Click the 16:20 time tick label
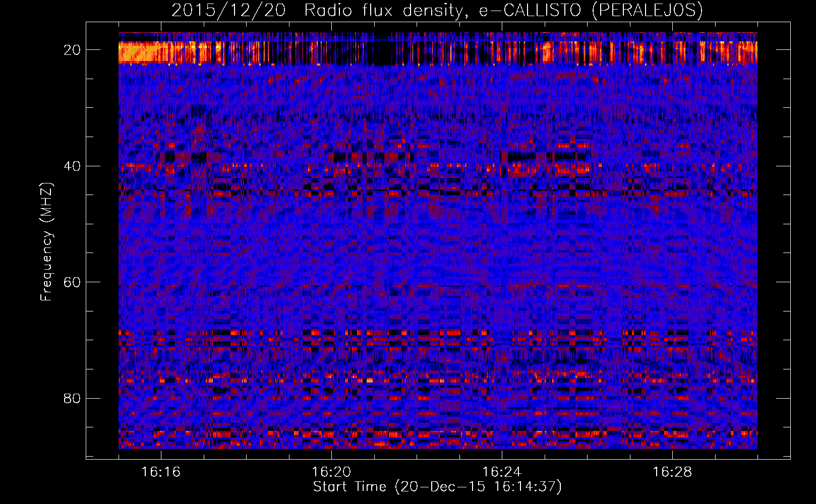The height and width of the screenshot is (504, 816). click(331, 472)
